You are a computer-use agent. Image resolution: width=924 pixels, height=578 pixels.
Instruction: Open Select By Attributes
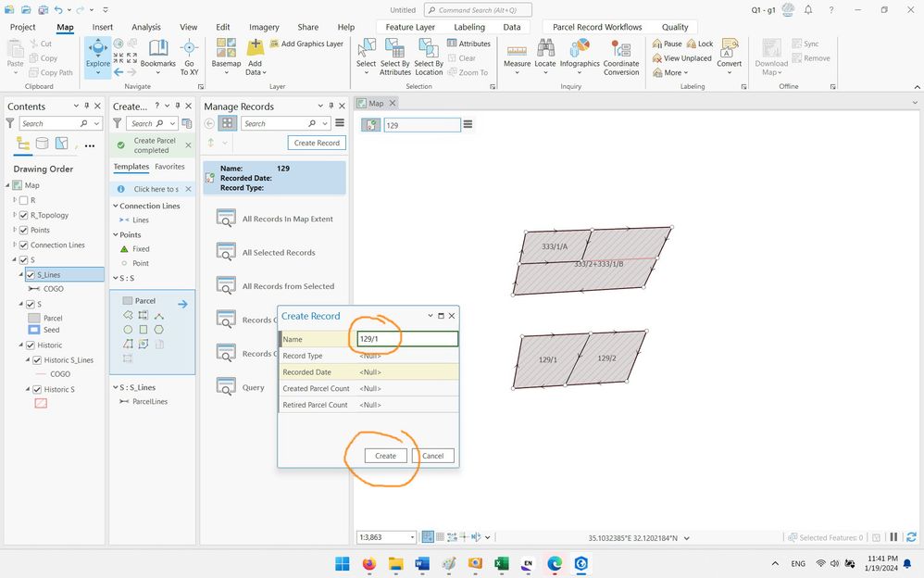pos(394,57)
